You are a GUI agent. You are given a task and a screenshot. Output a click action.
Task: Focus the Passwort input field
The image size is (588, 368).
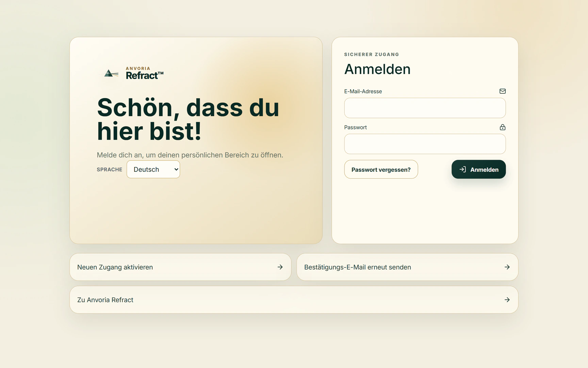(425, 144)
